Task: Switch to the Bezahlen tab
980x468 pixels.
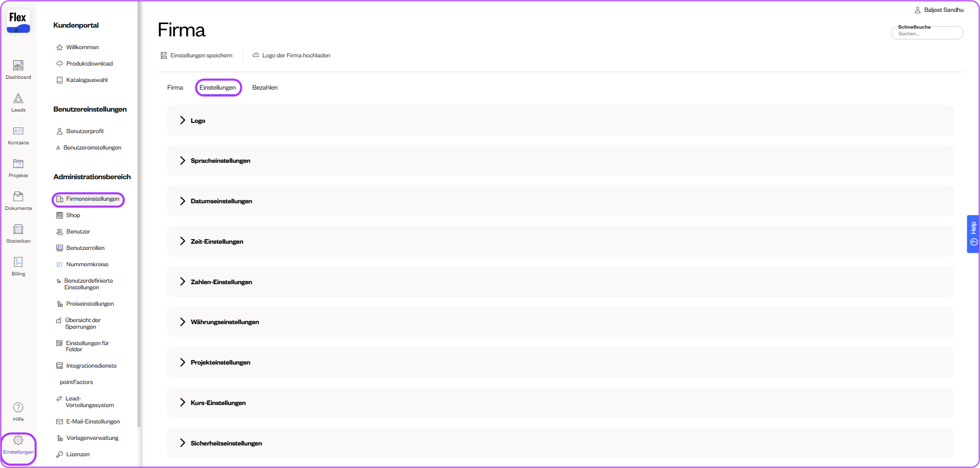Action: click(264, 88)
